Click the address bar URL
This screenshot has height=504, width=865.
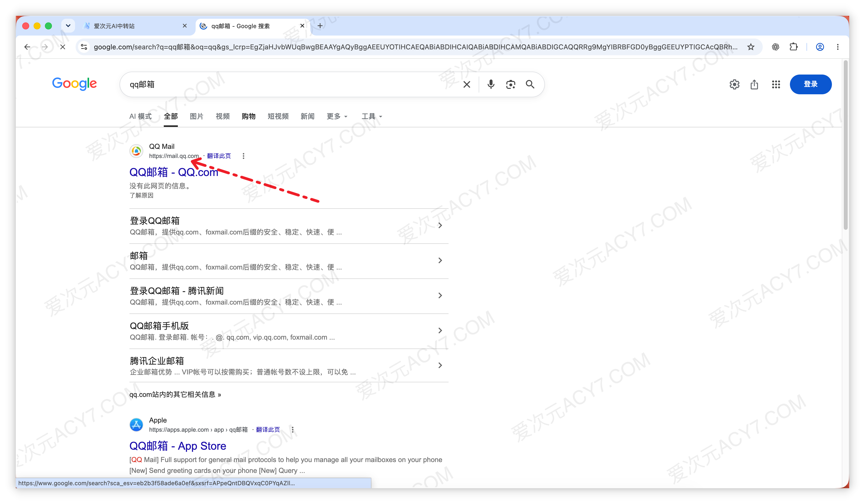tap(415, 47)
